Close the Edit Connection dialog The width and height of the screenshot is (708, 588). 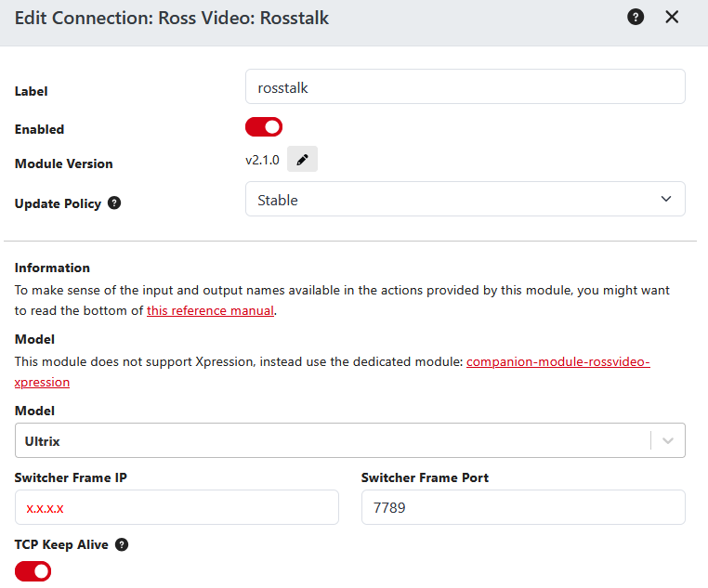(672, 18)
